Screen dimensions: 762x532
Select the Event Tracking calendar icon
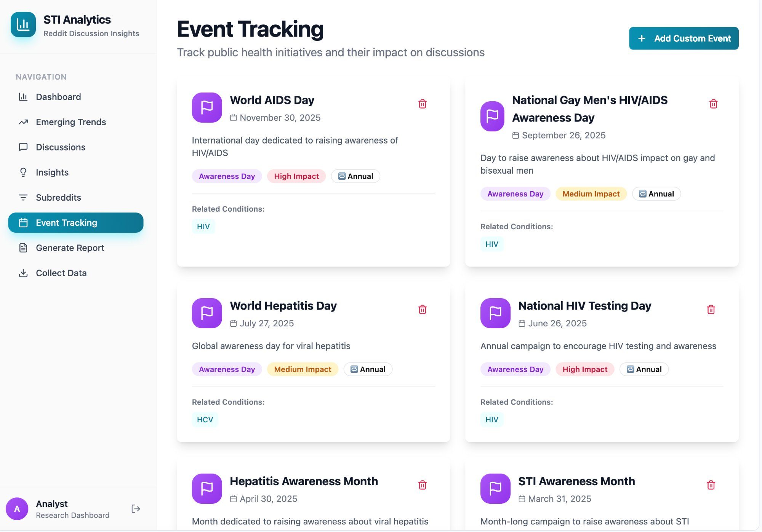tap(23, 223)
